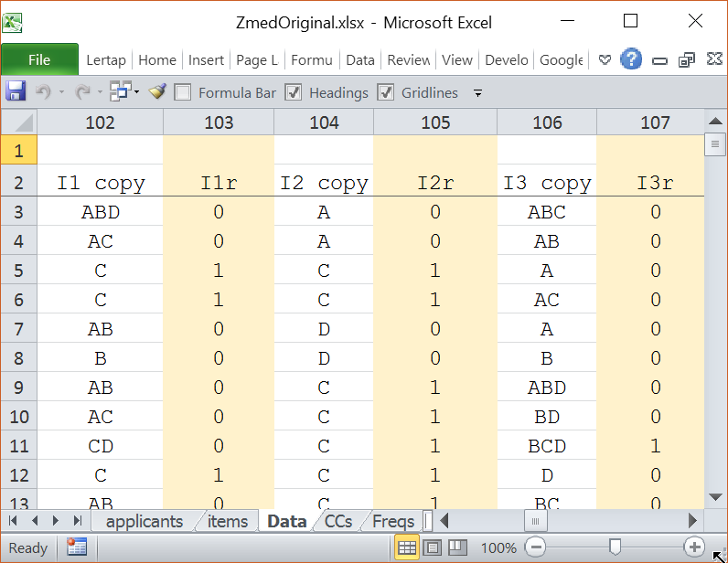
Task: Expand the ribbon with the heart-shaped chevron
Action: pyautogui.click(x=605, y=59)
